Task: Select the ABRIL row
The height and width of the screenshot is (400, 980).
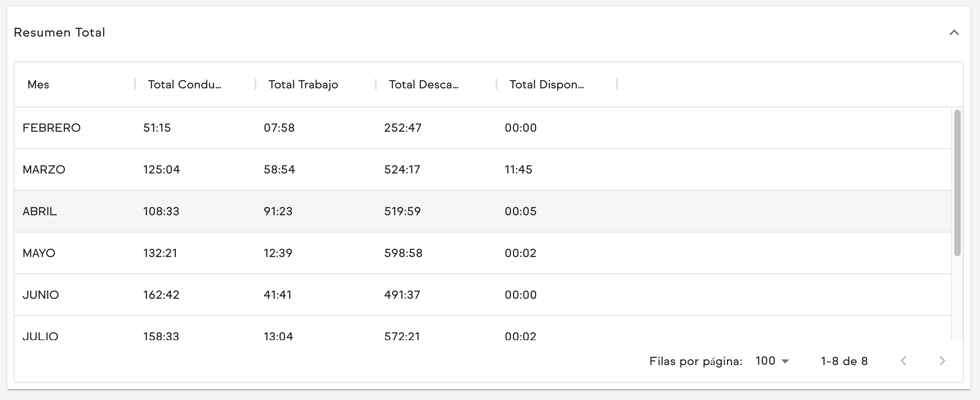Action: click(40, 211)
